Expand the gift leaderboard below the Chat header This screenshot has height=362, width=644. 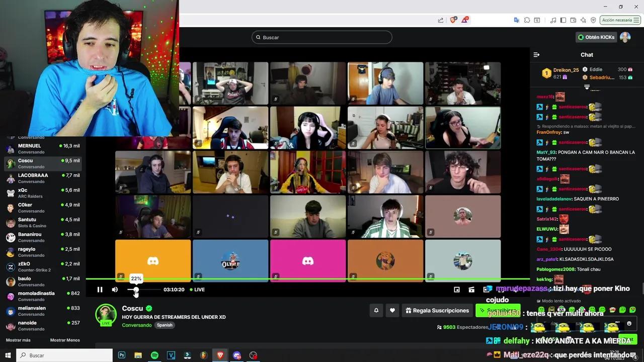pyautogui.click(x=587, y=86)
